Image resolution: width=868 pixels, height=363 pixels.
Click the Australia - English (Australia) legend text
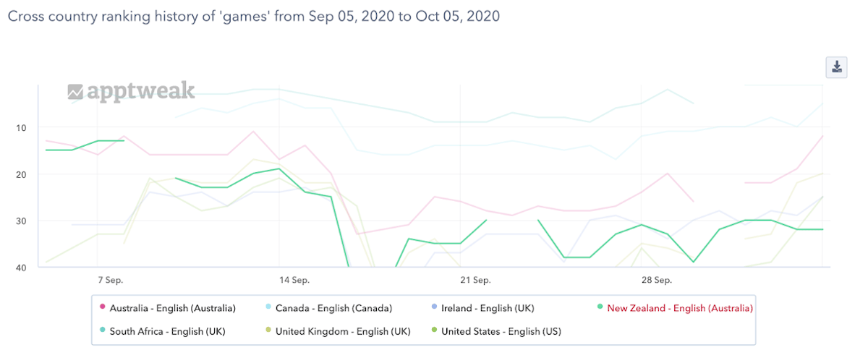173,308
